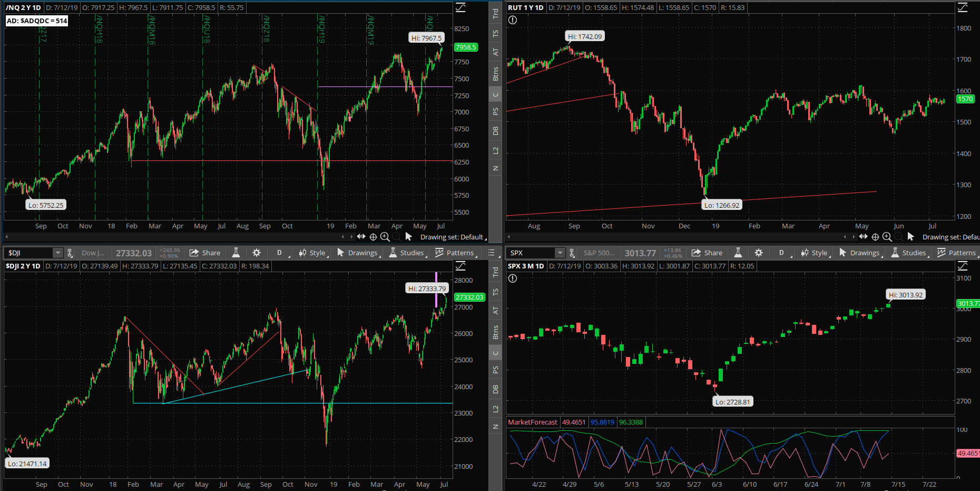Click the 27332.03 price tag on $DJI axis

[x=469, y=297]
